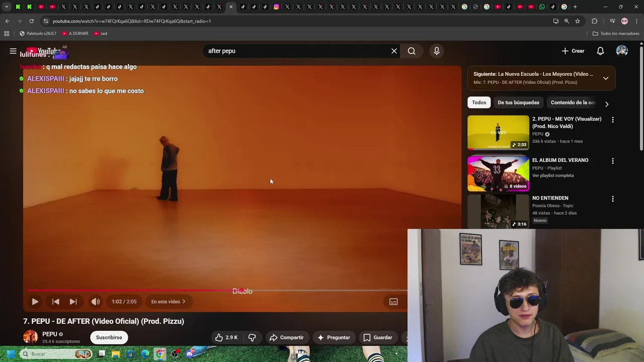644x362 pixels.
Task: Open options for 'NO ENTIENDEN'
Action: point(612,199)
